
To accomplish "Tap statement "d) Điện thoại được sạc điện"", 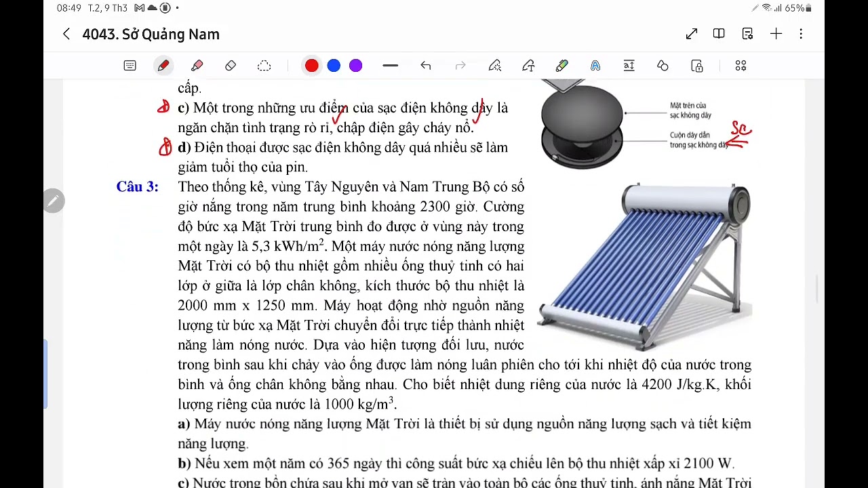I will (343, 157).
